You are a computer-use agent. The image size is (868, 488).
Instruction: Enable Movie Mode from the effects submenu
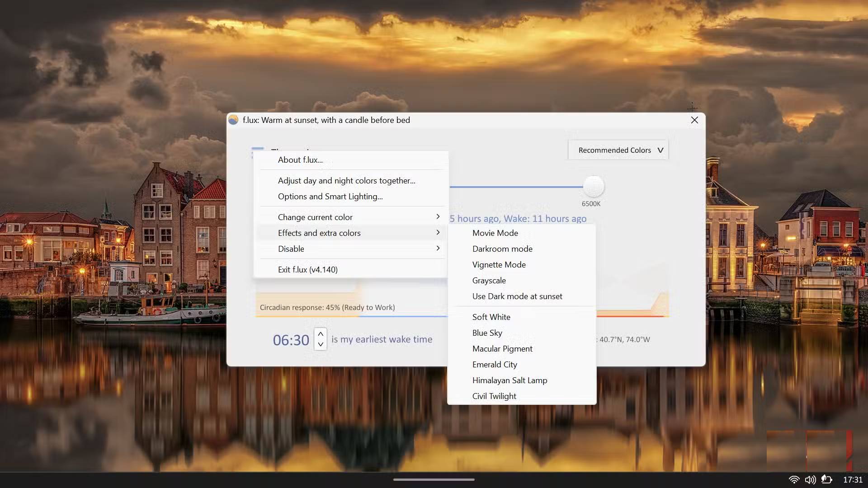click(x=495, y=233)
